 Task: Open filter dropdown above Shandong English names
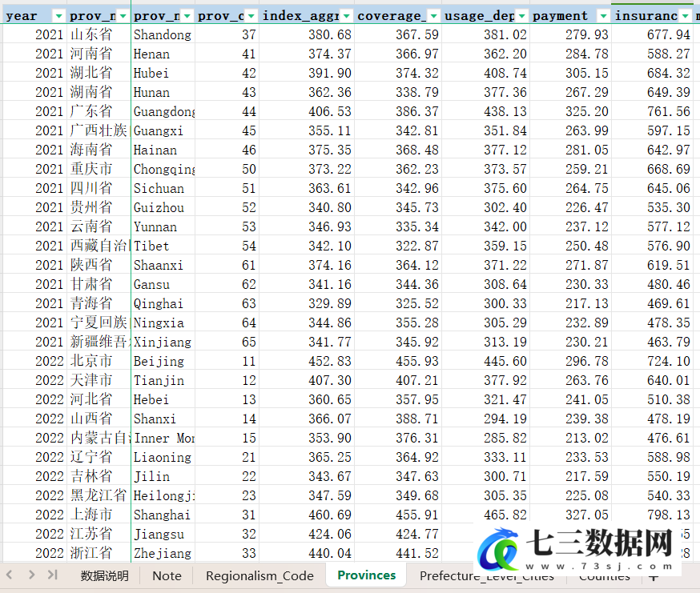click(x=187, y=17)
